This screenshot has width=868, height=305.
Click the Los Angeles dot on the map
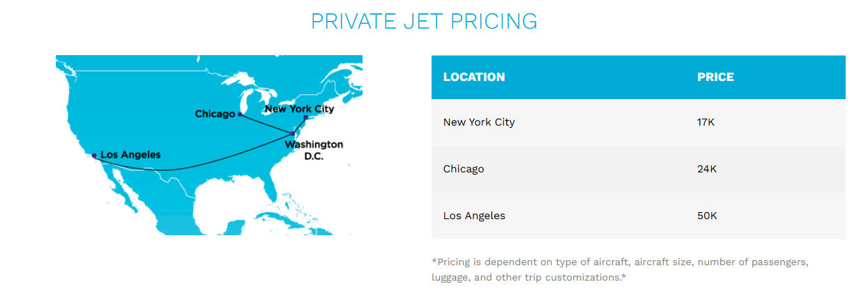(94, 156)
